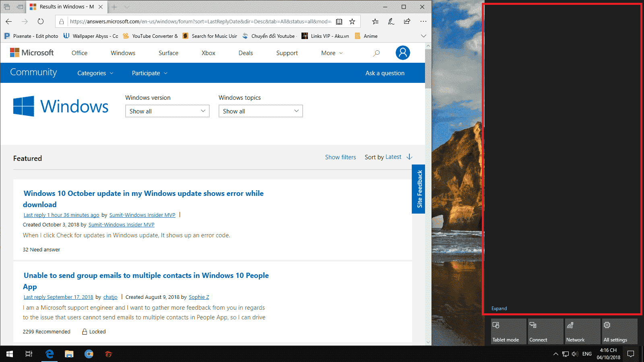Image resolution: width=644 pixels, height=362 pixels.
Task: Show more favorites bar items chevron
Action: [423, 36]
